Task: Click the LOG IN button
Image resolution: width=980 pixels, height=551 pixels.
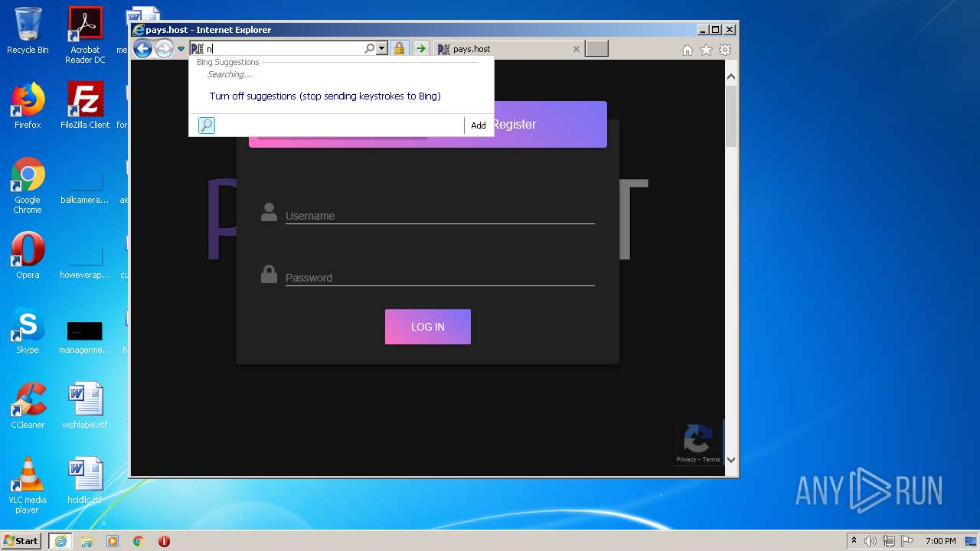Action: point(428,327)
